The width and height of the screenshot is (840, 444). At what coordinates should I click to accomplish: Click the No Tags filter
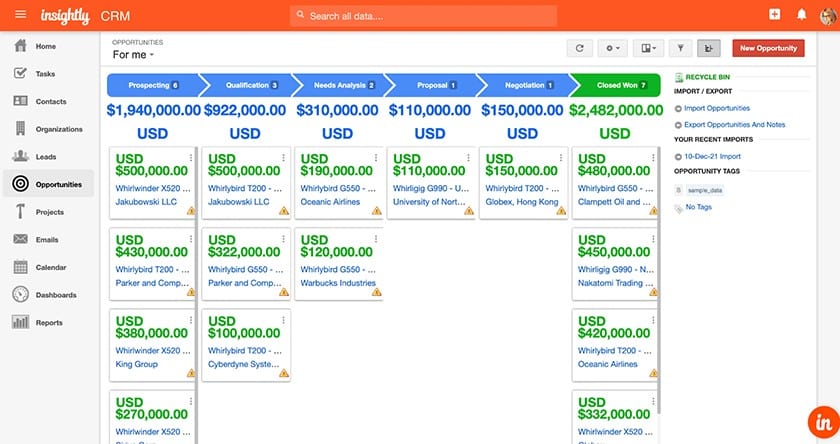tap(699, 207)
